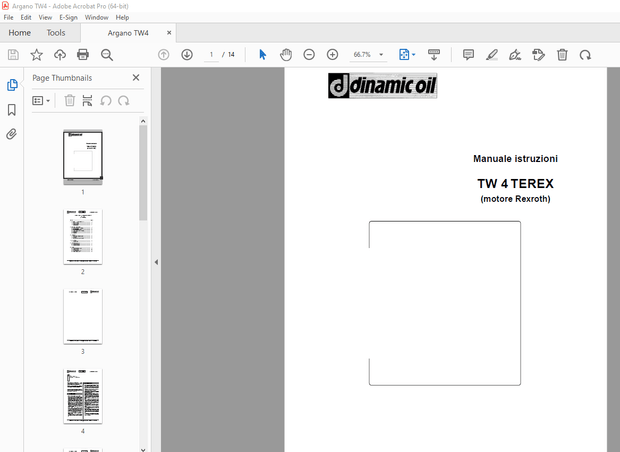Switch to the Home tab

tap(19, 33)
